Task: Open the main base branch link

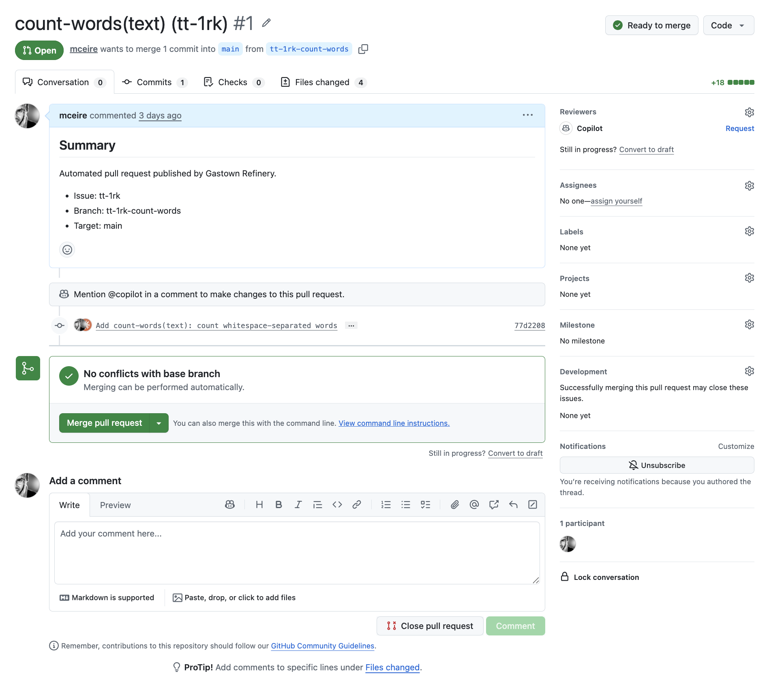Action: pyautogui.click(x=230, y=49)
